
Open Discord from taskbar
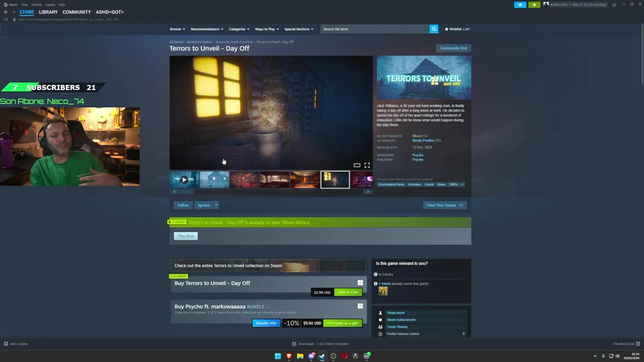point(311,356)
